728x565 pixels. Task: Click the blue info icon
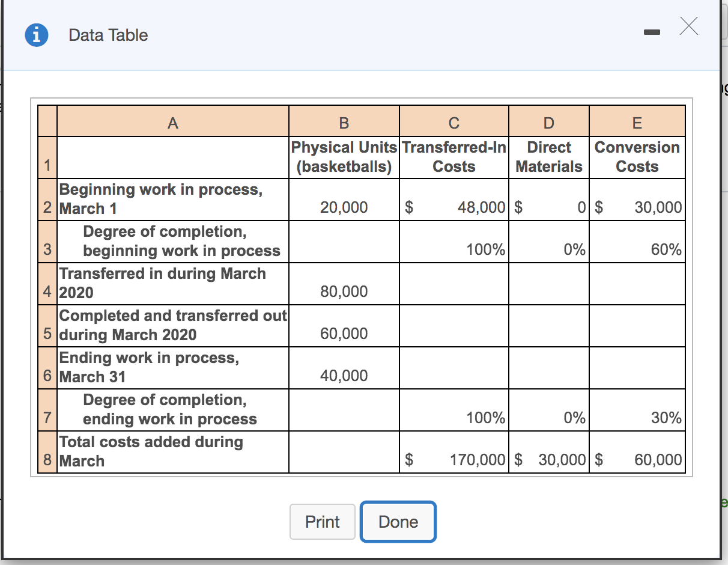pos(35,35)
